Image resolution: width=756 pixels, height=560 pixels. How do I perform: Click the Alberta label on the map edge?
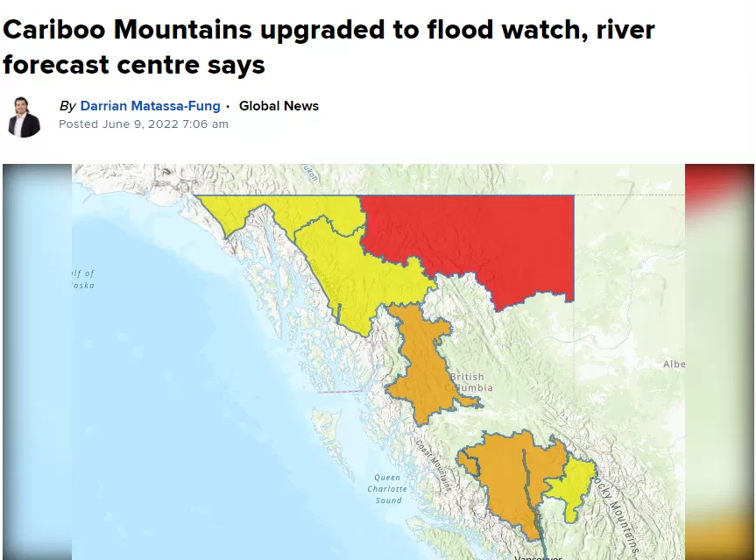[x=674, y=365]
